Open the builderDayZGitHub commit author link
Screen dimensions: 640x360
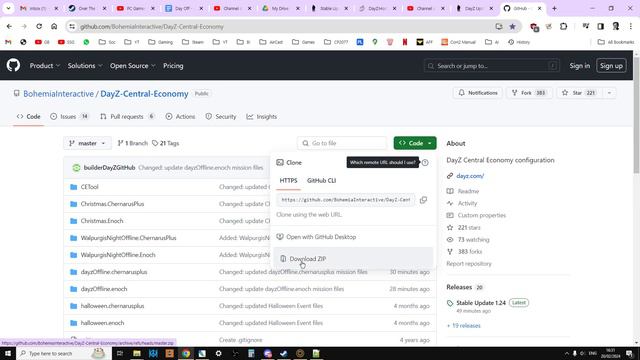109,168
